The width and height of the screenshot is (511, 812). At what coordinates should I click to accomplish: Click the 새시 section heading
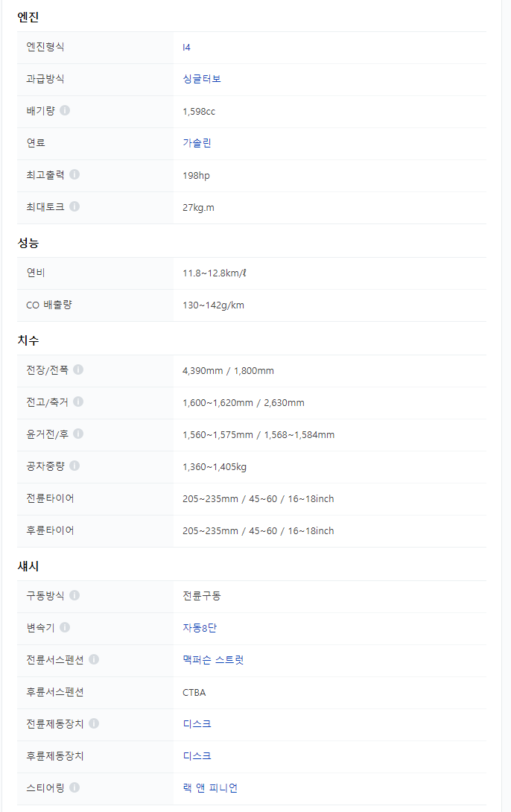tap(28, 566)
